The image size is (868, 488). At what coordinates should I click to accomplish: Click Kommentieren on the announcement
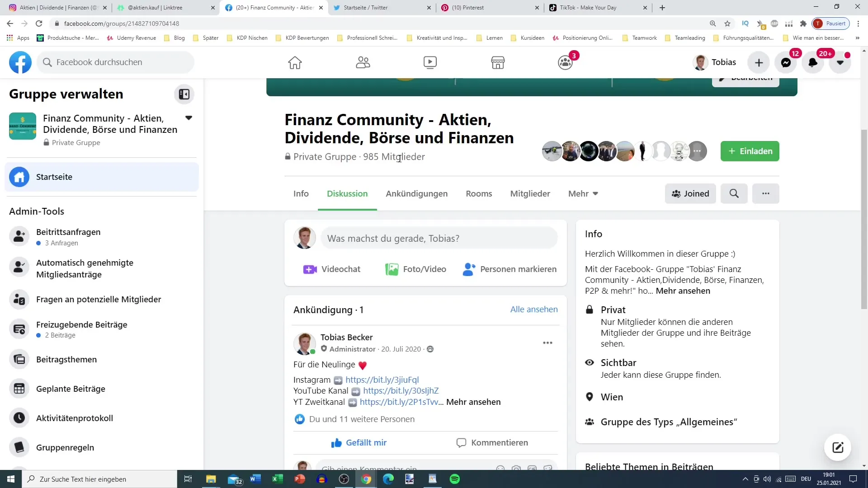tap(492, 442)
